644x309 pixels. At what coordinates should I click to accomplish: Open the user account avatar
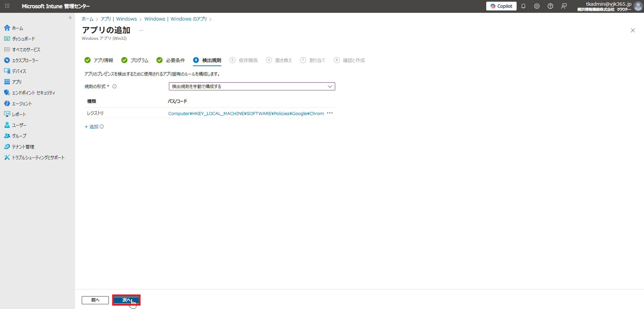coord(638,6)
